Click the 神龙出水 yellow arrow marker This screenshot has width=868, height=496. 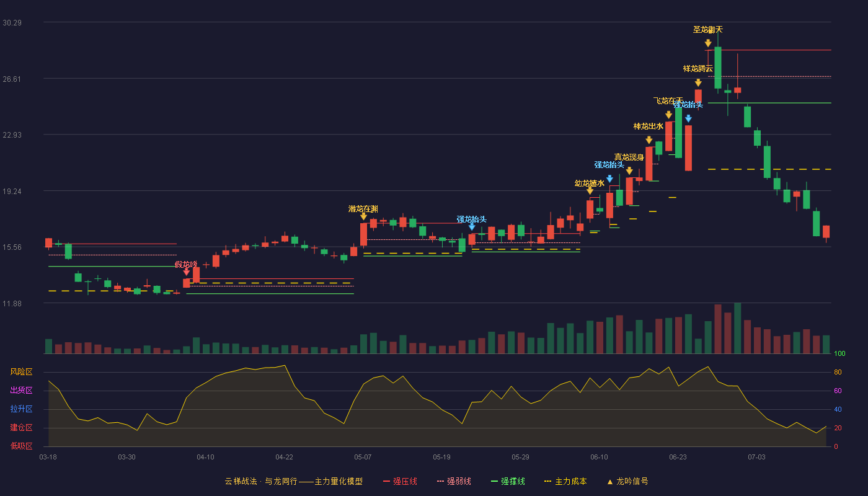pos(649,140)
